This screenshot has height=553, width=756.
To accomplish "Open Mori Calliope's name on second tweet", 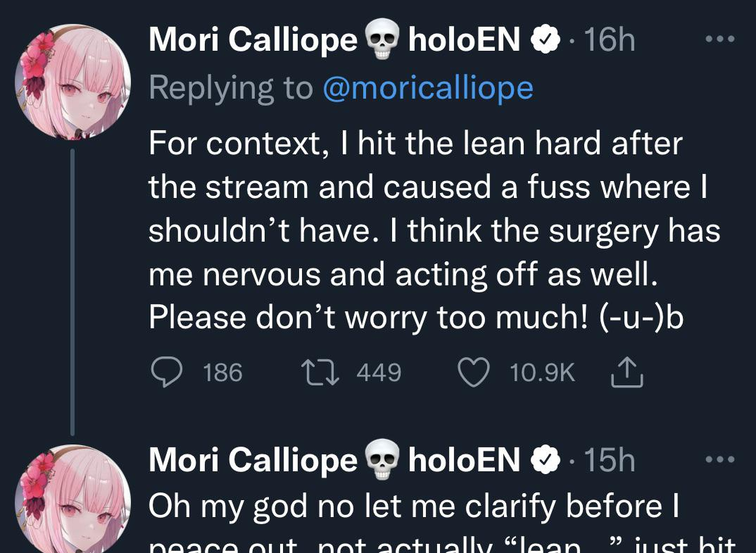I will 253,460.
